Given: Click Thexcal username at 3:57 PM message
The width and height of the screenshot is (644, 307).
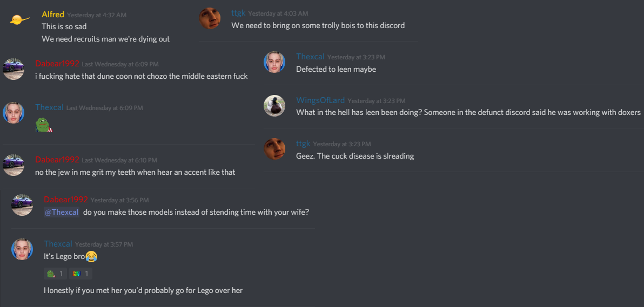Looking at the screenshot, I should tap(58, 244).
